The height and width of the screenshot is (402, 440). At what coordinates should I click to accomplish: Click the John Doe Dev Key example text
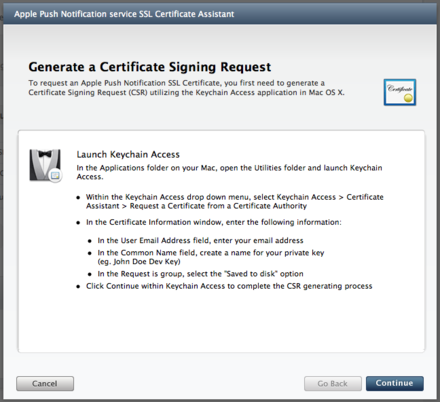(x=139, y=262)
